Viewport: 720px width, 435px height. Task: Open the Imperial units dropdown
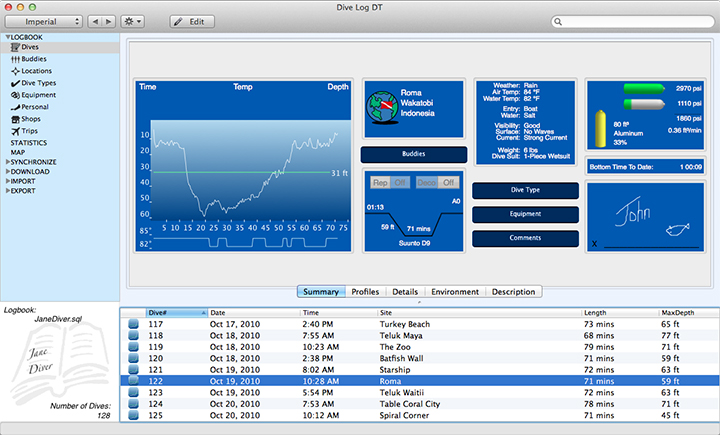tap(42, 21)
